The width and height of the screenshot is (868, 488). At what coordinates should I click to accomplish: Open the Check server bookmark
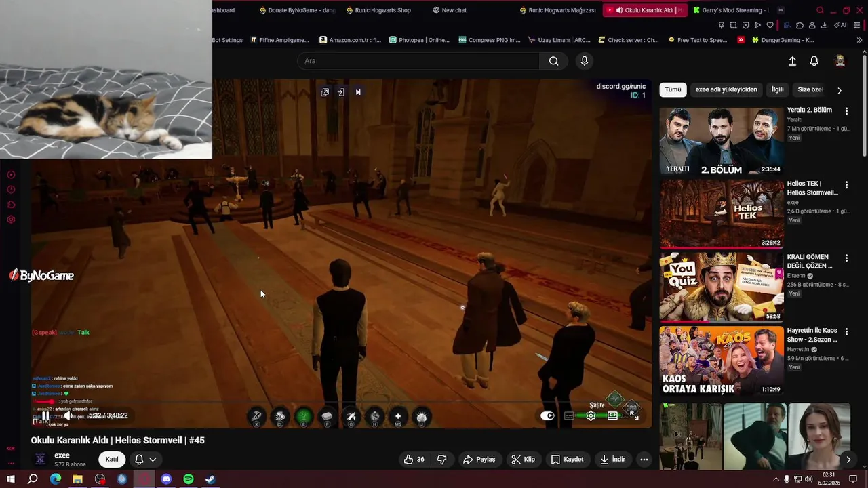click(628, 40)
